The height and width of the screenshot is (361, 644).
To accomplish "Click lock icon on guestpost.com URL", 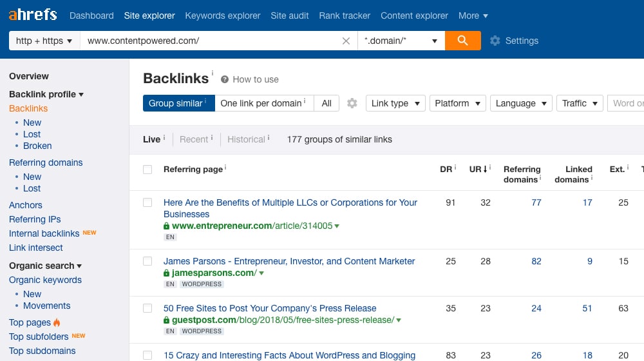I will click(166, 320).
